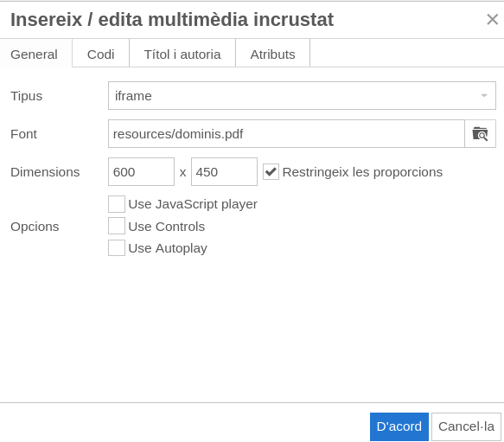
Task: Click the file browser icon next to Font
Action: point(480,134)
